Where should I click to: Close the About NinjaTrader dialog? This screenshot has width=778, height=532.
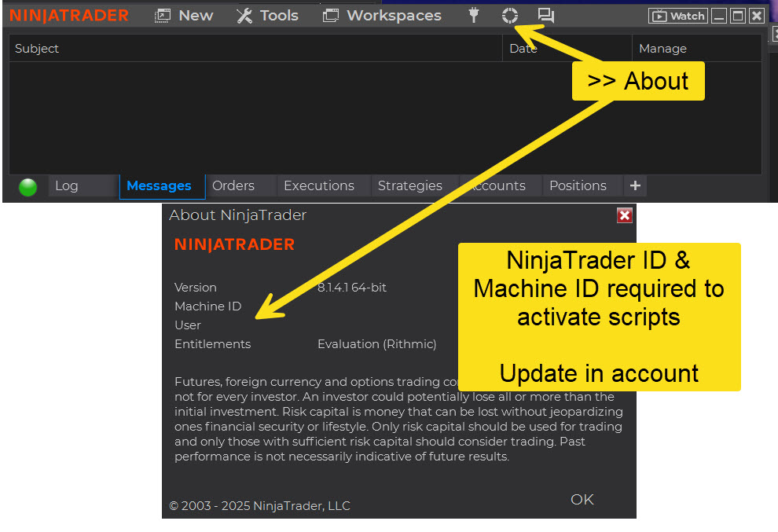pyautogui.click(x=624, y=215)
